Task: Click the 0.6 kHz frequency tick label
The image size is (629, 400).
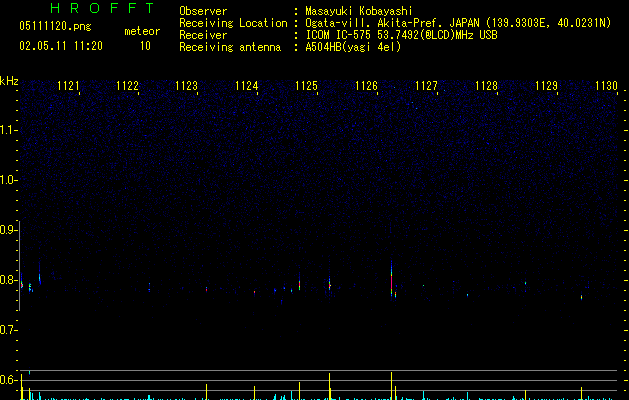Action: pyautogui.click(x=8, y=380)
